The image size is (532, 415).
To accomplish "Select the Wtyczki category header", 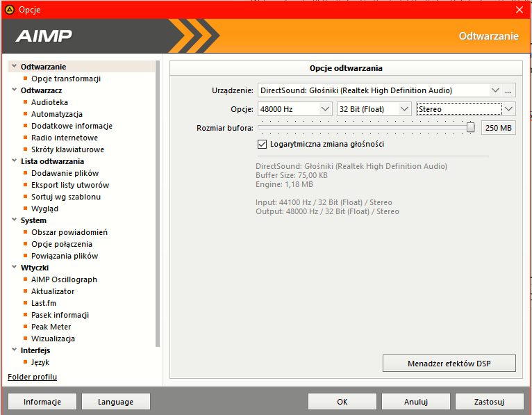I will click(35, 268).
